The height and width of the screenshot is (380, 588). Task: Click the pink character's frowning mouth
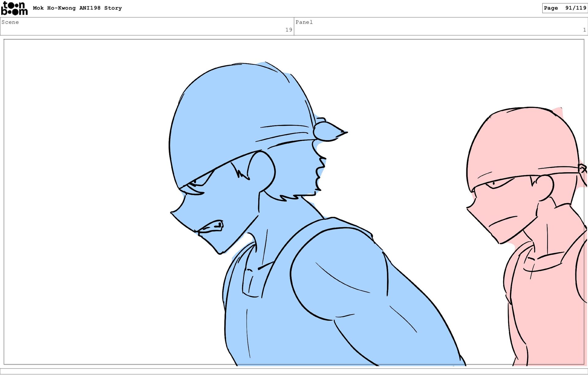(503, 221)
